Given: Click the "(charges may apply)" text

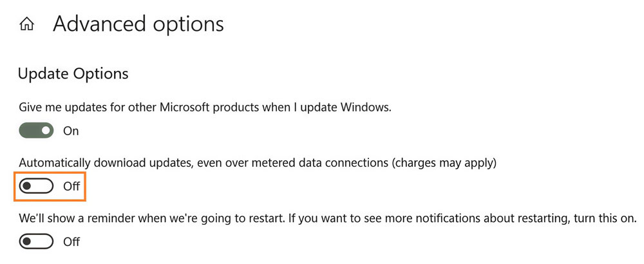Looking at the screenshot, I should pos(444,163).
